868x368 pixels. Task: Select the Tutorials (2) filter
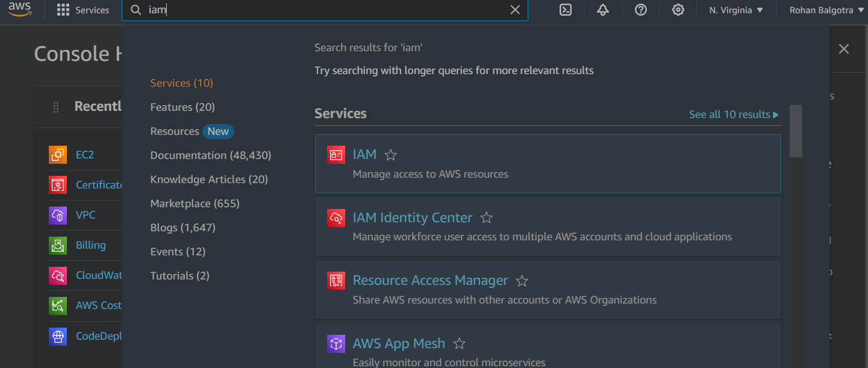(x=180, y=276)
